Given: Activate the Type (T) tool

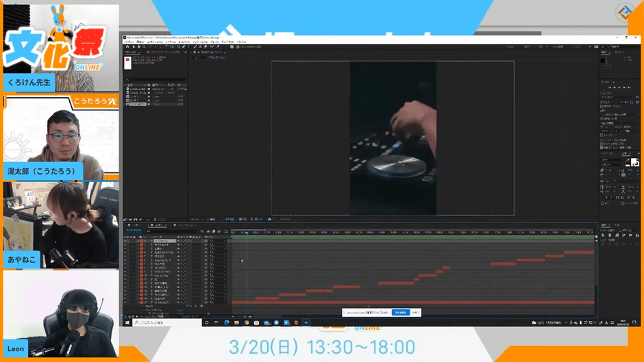Looking at the screenshot, I should point(190,47).
